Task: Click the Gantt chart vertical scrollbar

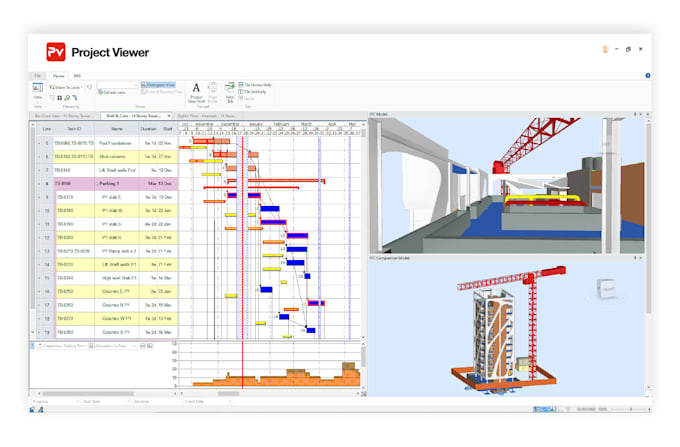Action: point(363,133)
